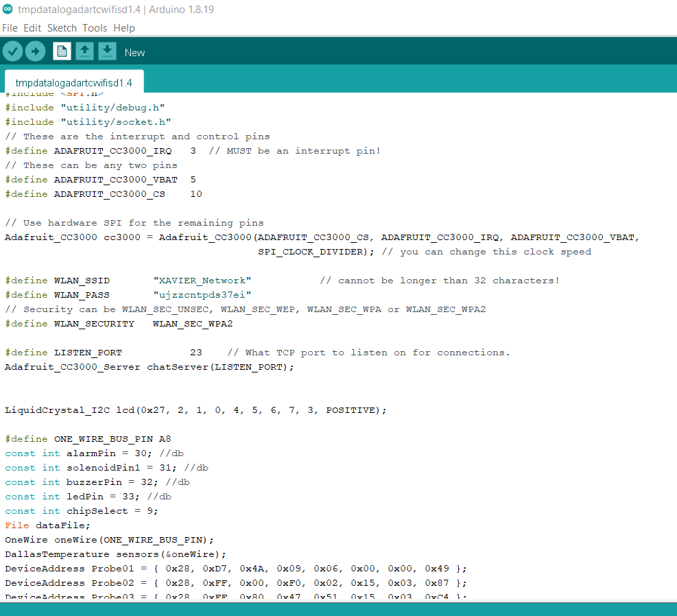Click the ONE_WIRE_BUS_PIN A8 define
Screen dimensions: 677x616
click(x=88, y=439)
